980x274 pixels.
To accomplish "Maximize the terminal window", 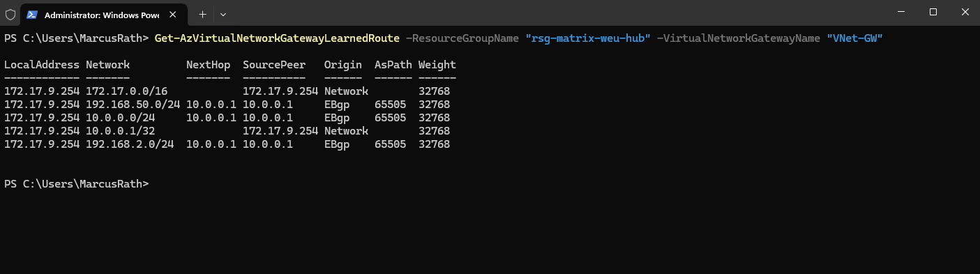I will 933,12.
